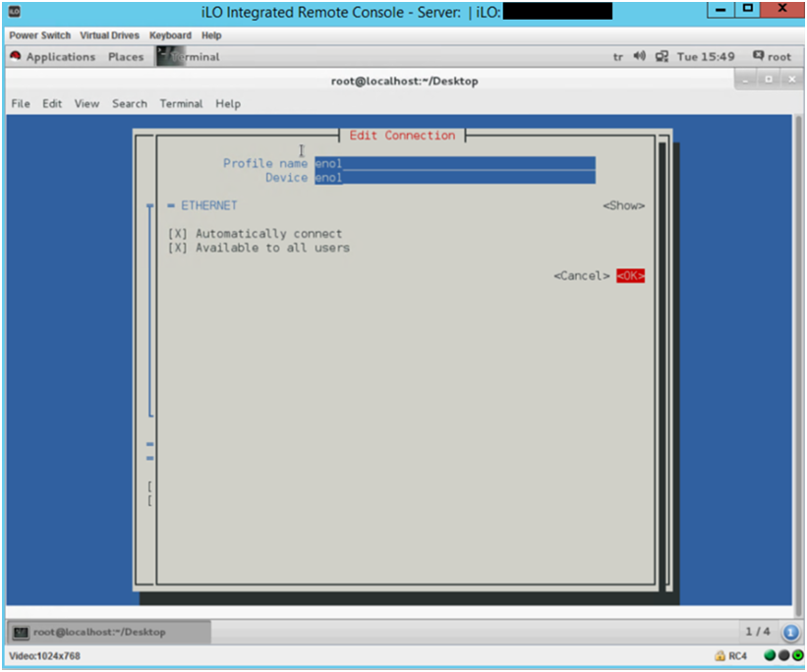Toggle Available to all users checkbox
Viewport: 807px width, 672px height.
(177, 248)
